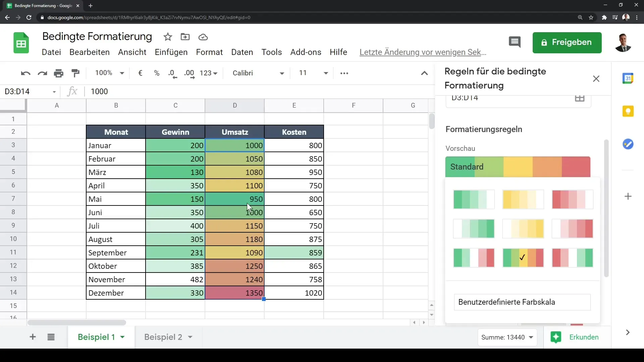Click the undo icon in toolbar
644x362 pixels.
[x=25, y=73]
